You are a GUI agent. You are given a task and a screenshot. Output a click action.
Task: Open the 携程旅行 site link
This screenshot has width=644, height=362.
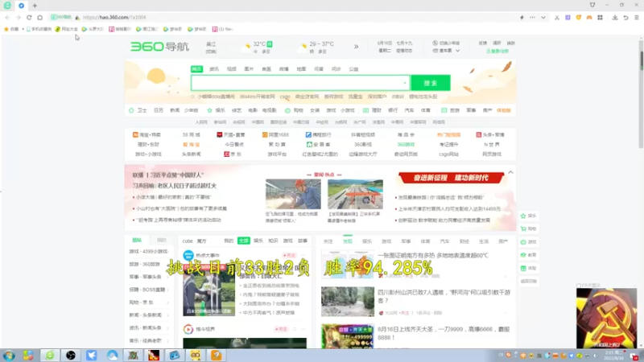(x=318, y=134)
